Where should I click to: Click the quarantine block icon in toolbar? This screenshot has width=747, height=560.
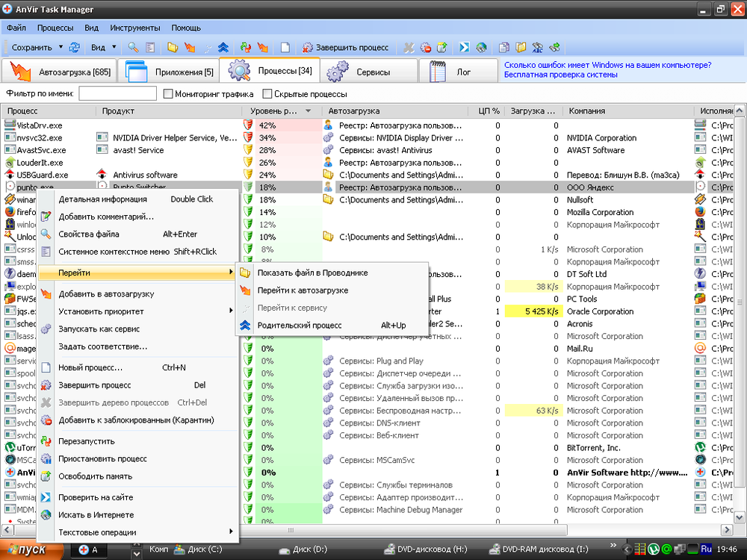426,47
